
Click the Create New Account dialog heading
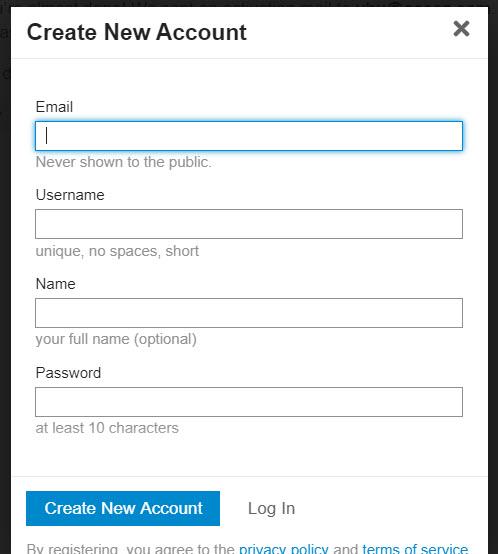[x=137, y=32]
